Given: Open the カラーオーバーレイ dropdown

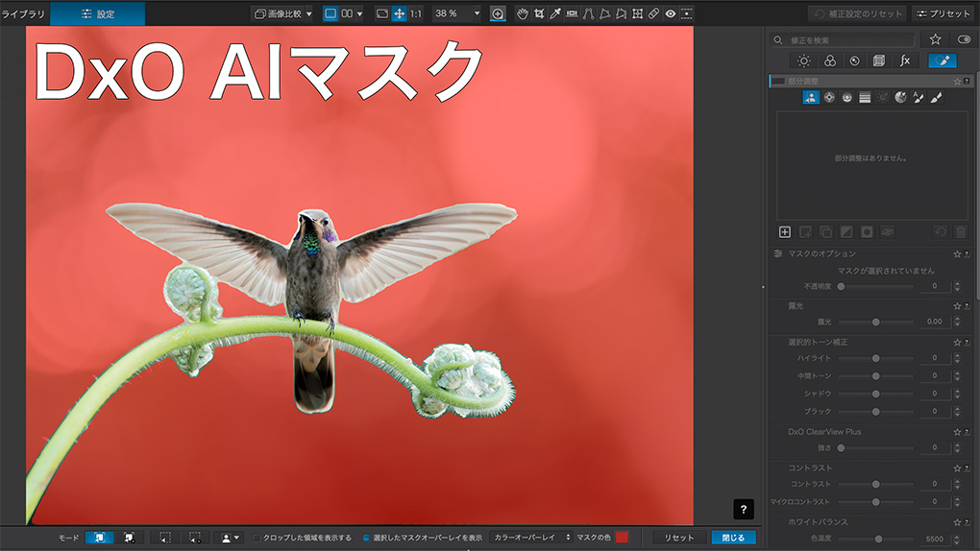Looking at the screenshot, I should pos(530,538).
